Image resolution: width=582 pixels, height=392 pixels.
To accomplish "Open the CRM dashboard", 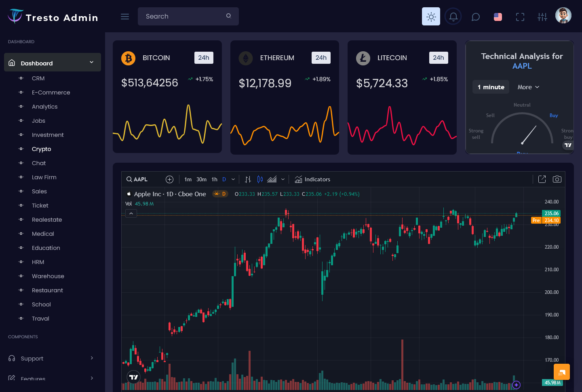I will click(x=38, y=78).
